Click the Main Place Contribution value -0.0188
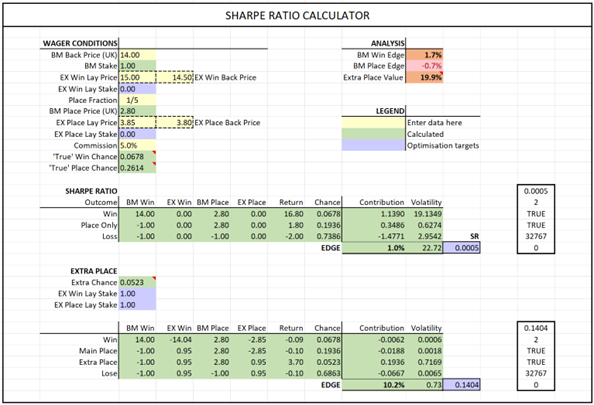 (374, 351)
